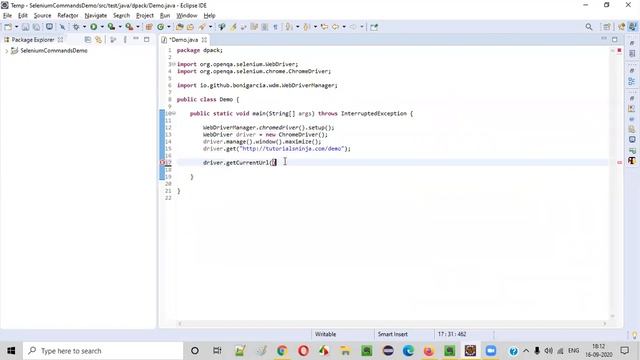
Task: Maximize the Package Explorer view
Action: click(x=147, y=39)
